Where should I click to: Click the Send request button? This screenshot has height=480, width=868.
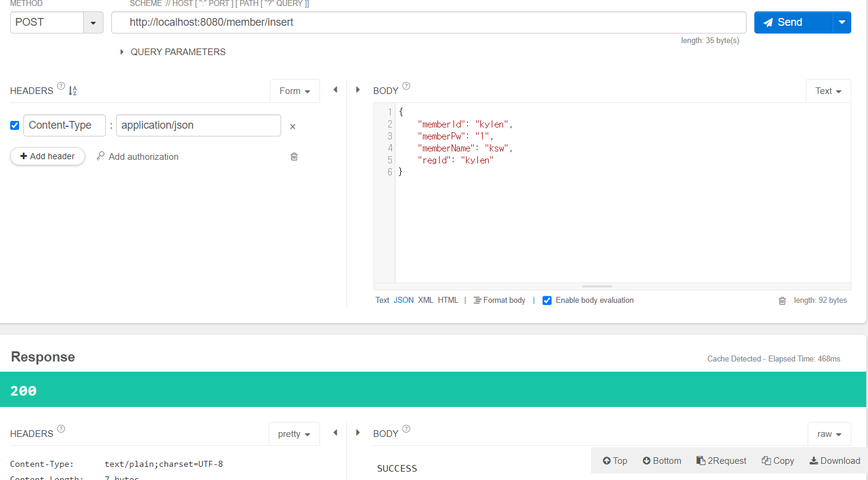pyautogui.click(x=793, y=22)
